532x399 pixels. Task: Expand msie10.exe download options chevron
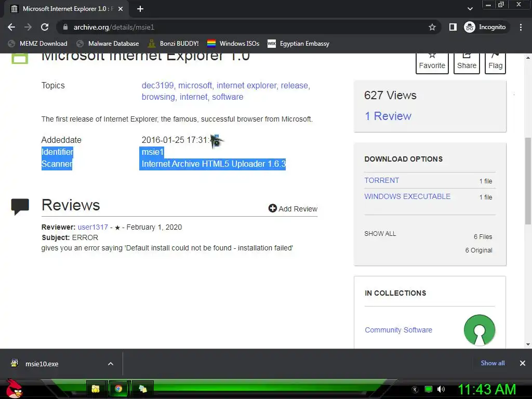[111, 364]
